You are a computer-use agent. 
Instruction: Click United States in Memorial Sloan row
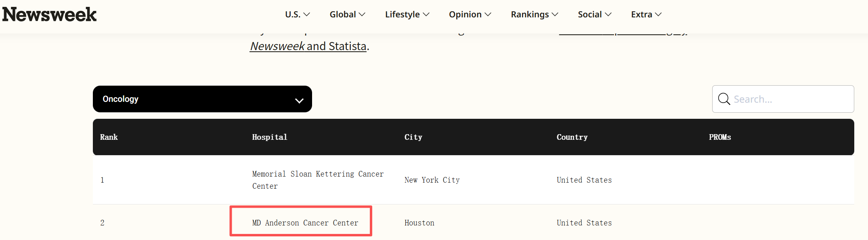[x=584, y=180]
